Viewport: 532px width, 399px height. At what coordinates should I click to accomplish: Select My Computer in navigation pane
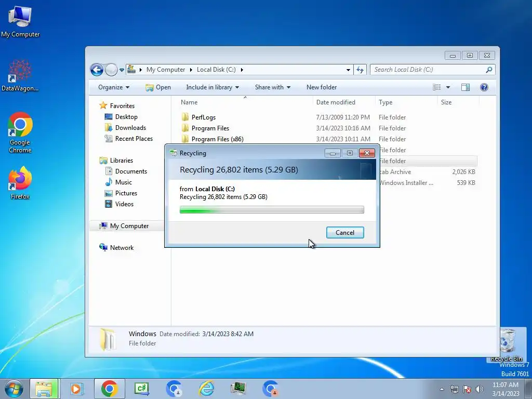124,226
